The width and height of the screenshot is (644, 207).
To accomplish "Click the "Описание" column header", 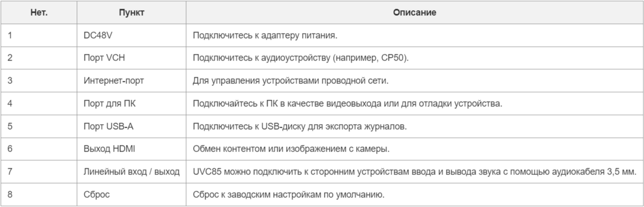I will pyautogui.click(x=414, y=13).
